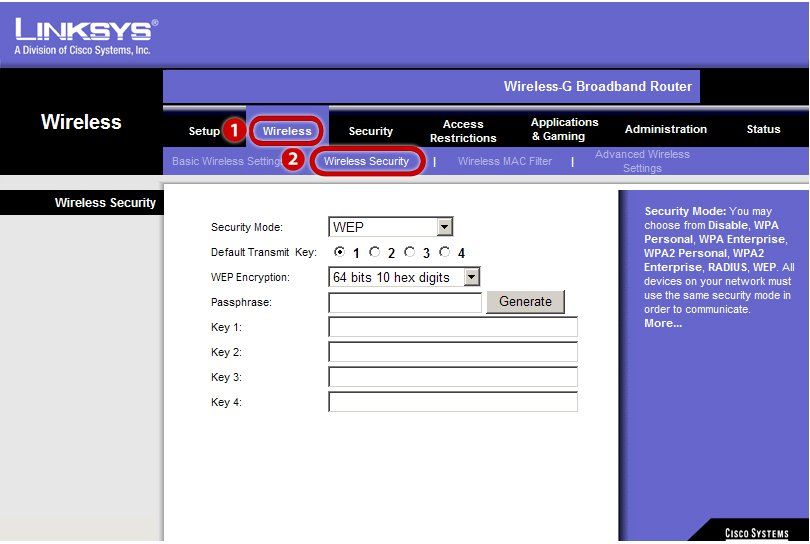This screenshot has height=544, width=810.
Task: Click the WEP Encryption label
Action: [x=250, y=277]
